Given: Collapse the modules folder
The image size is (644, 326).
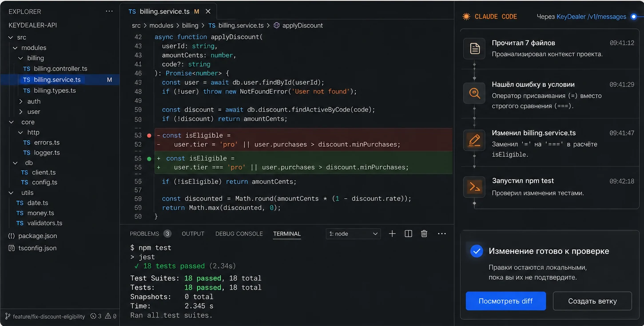Looking at the screenshot, I should pos(15,47).
